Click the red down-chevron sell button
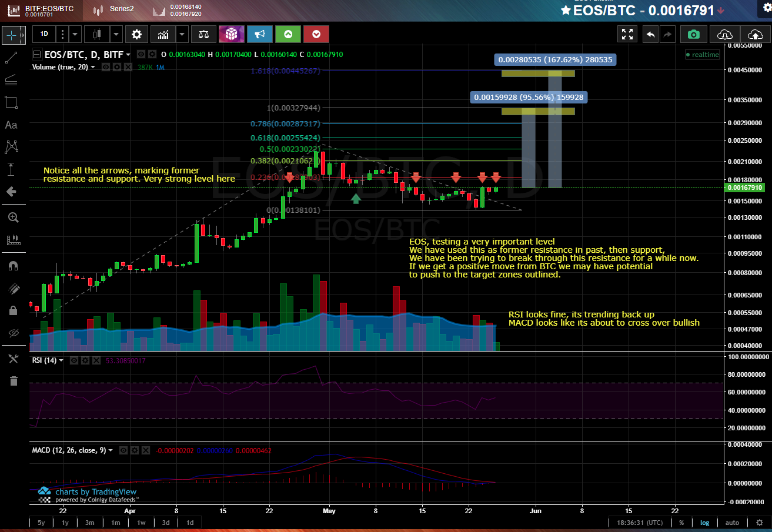This screenshot has height=532, width=772. pos(316,34)
